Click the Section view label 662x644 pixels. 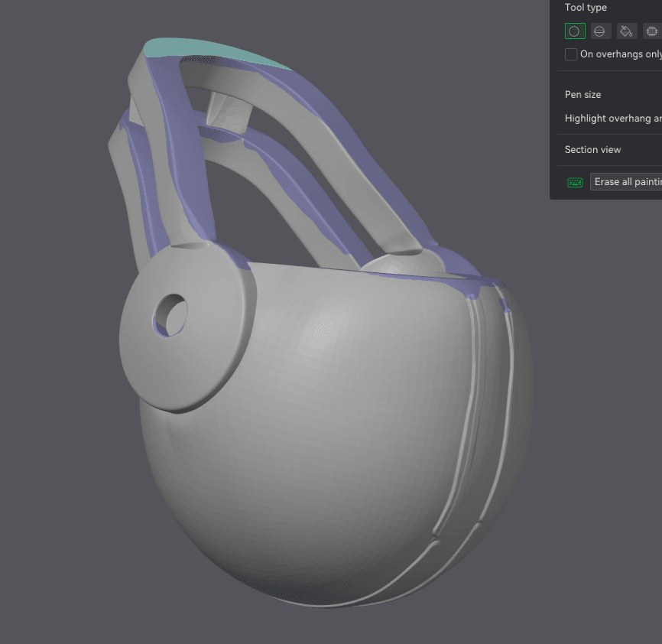click(592, 149)
